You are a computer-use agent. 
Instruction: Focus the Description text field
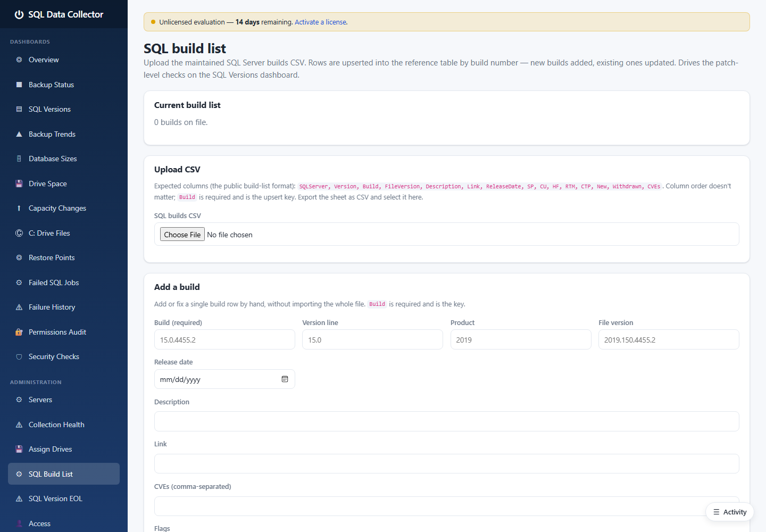447,421
